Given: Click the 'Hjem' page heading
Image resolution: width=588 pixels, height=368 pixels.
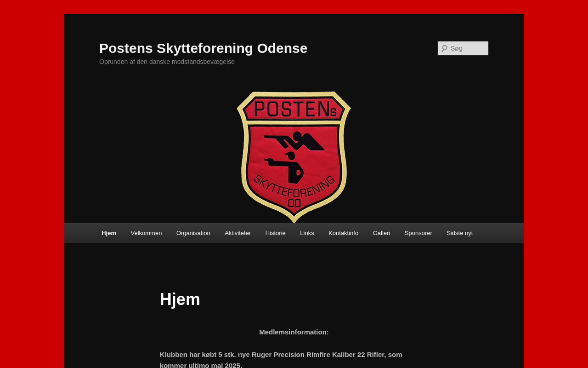Looking at the screenshot, I should [180, 299].
